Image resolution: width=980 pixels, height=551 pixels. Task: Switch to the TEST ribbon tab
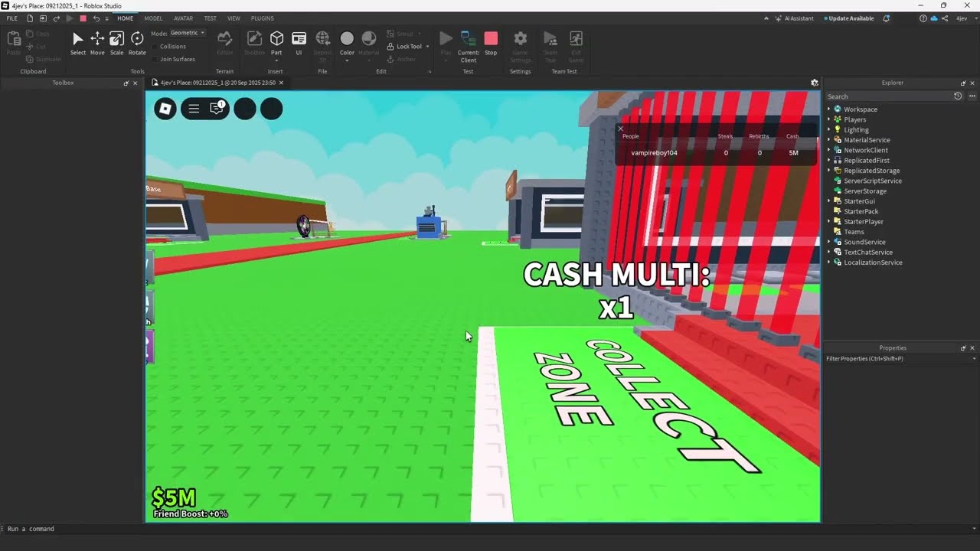(x=210, y=18)
